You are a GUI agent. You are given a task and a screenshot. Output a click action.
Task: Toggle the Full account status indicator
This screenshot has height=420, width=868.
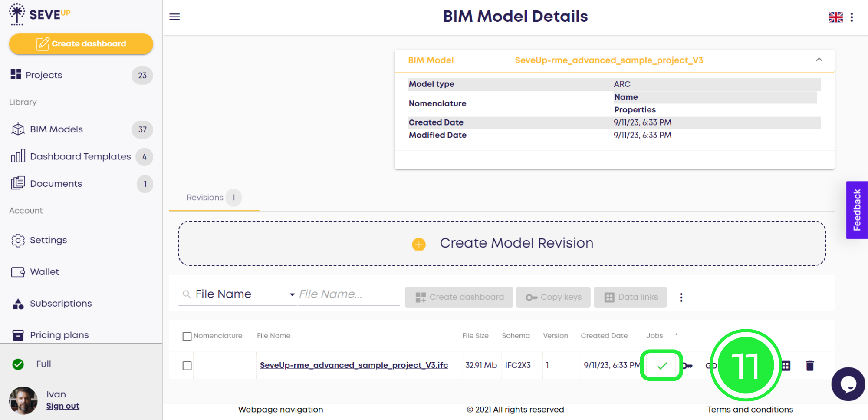tap(17, 364)
